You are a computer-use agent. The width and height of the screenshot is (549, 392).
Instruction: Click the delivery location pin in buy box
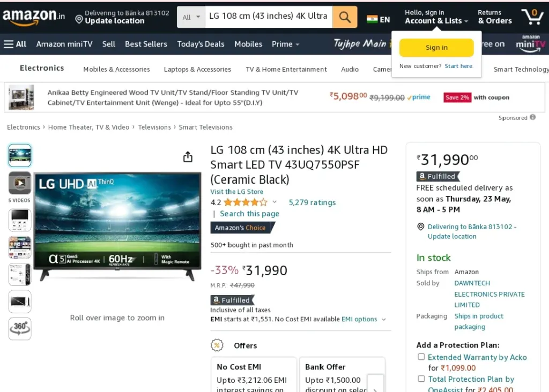tap(420, 227)
